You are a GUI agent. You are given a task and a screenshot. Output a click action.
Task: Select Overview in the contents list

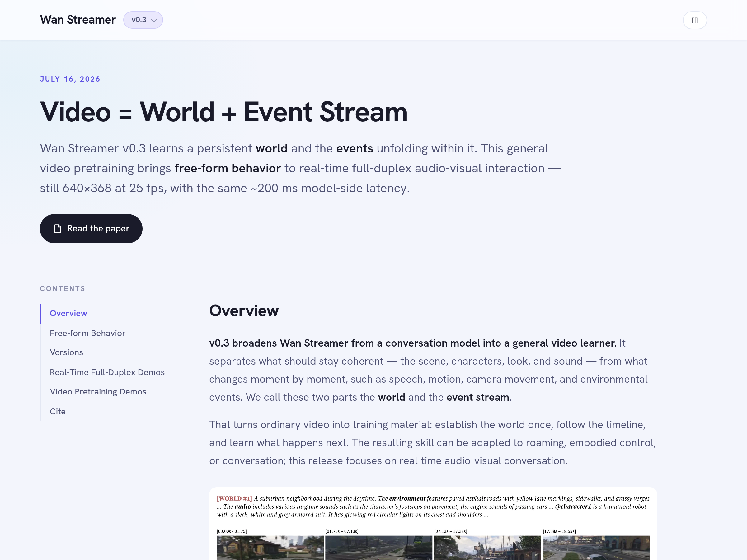point(68,313)
